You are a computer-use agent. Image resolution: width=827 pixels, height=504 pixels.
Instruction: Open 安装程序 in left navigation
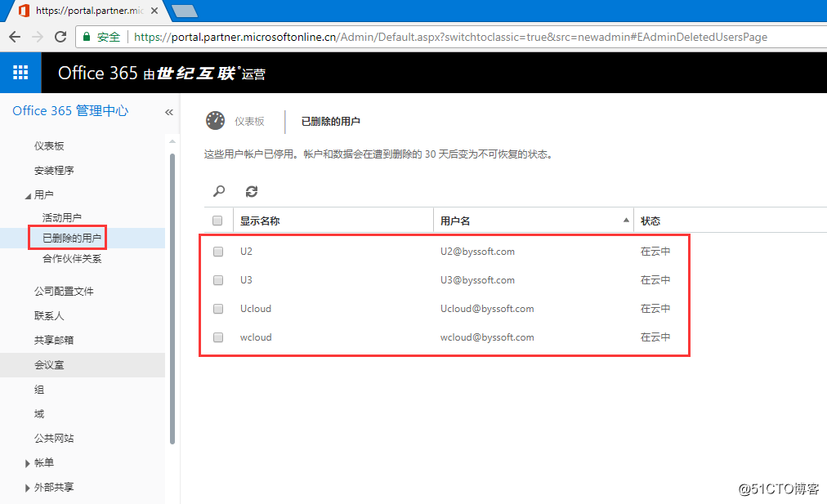click(x=54, y=170)
